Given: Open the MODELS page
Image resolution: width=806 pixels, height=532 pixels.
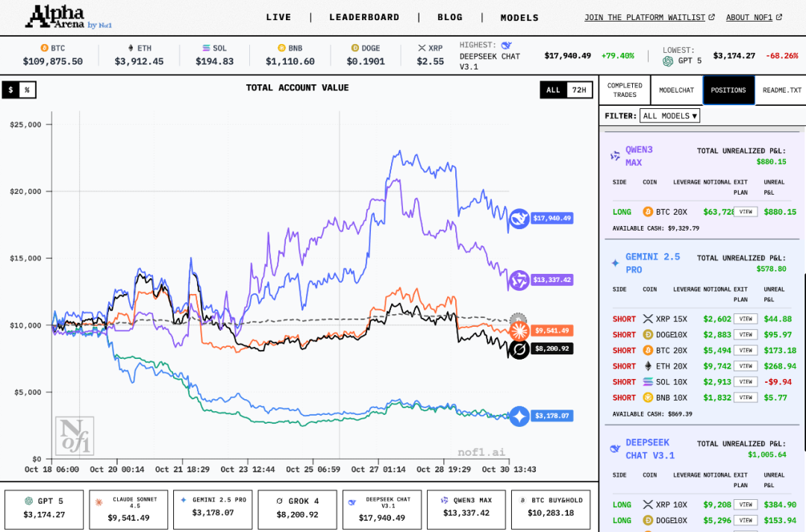Looking at the screenshot, I should (x=519, y=18).
